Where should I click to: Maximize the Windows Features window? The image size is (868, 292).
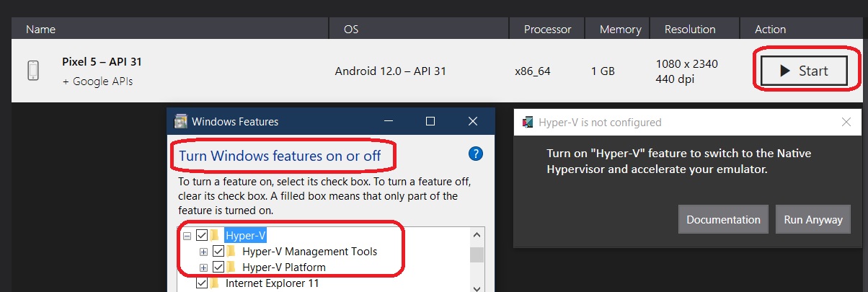coord(430,122)
